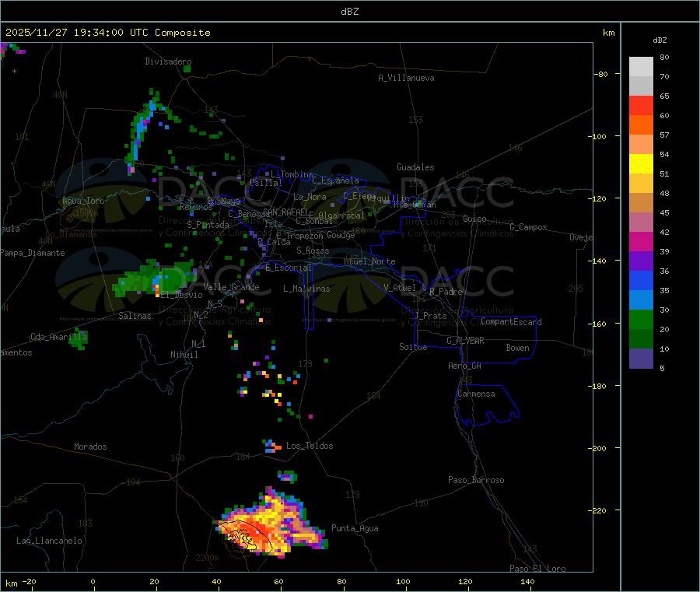
Task: Click the A_Villanueva map label
Action: pyautogui.click(x=406, y=78)
